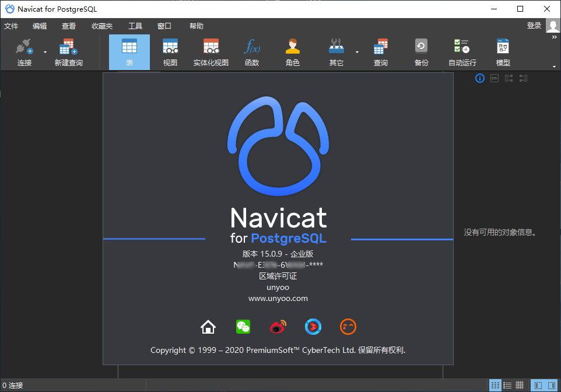Screen dimensions: 561x392
Task: Open Materialized View (实体化视图) icon
Action: click(211, 46)
